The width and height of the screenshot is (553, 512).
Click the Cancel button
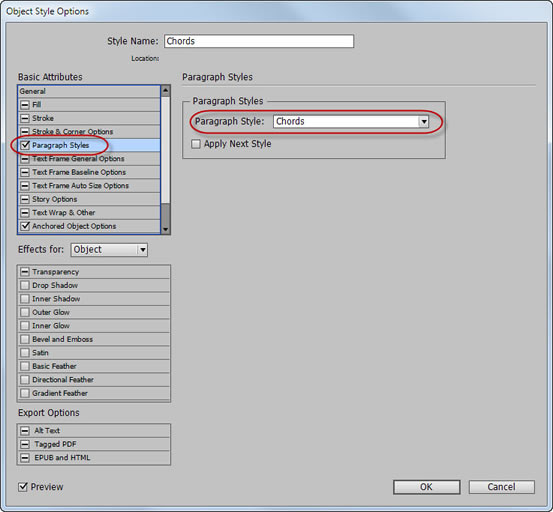[502, 487]
